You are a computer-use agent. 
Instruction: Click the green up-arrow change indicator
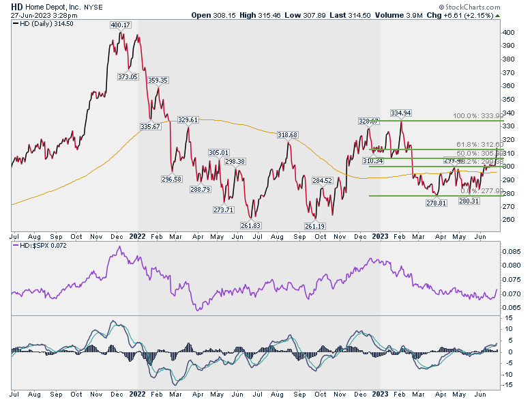(497, 16)
